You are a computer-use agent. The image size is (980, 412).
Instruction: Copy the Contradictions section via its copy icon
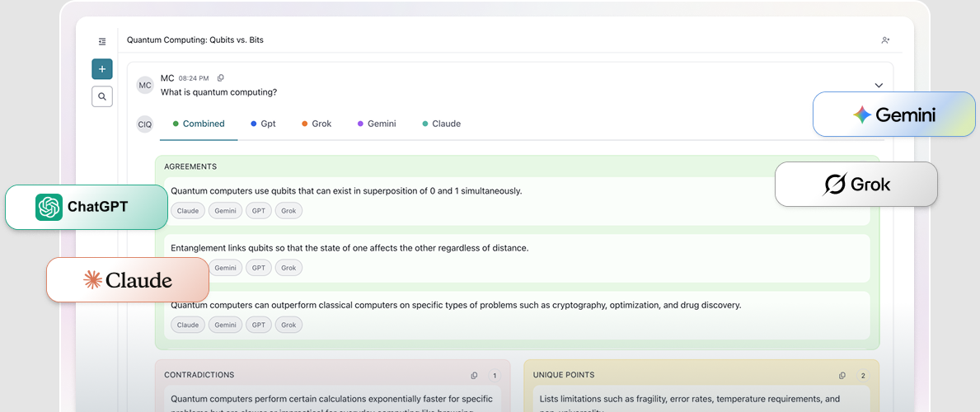[x=475, y=376]
